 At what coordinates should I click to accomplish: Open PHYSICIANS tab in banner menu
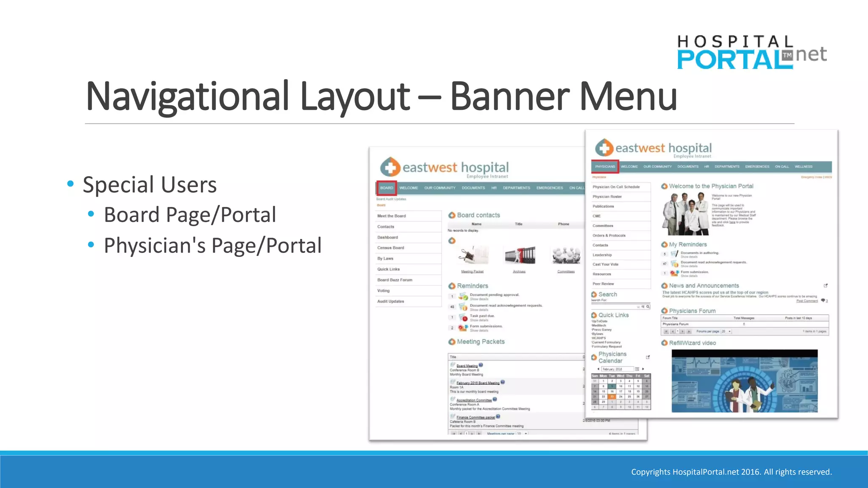605,166
